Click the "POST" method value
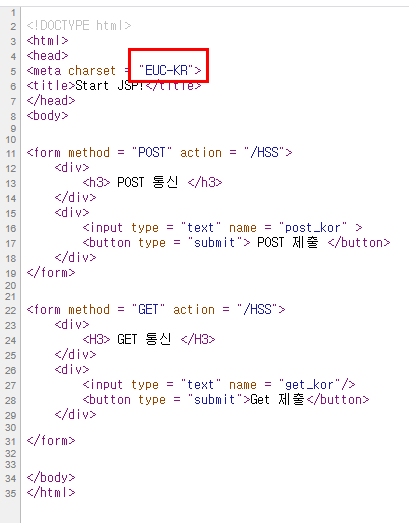This screenshot has width=409, height=523. (x=152, y=152)
